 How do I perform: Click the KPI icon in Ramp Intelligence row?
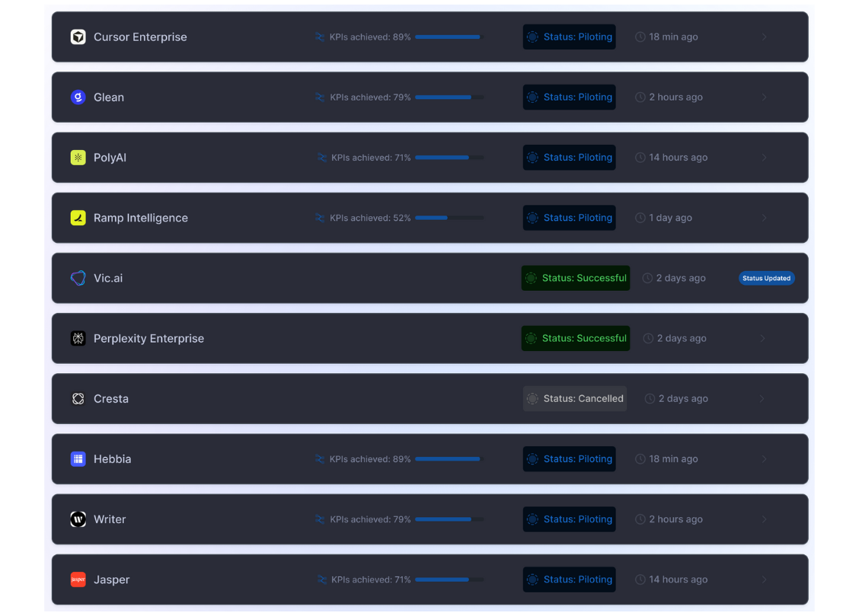pos(320,217)
